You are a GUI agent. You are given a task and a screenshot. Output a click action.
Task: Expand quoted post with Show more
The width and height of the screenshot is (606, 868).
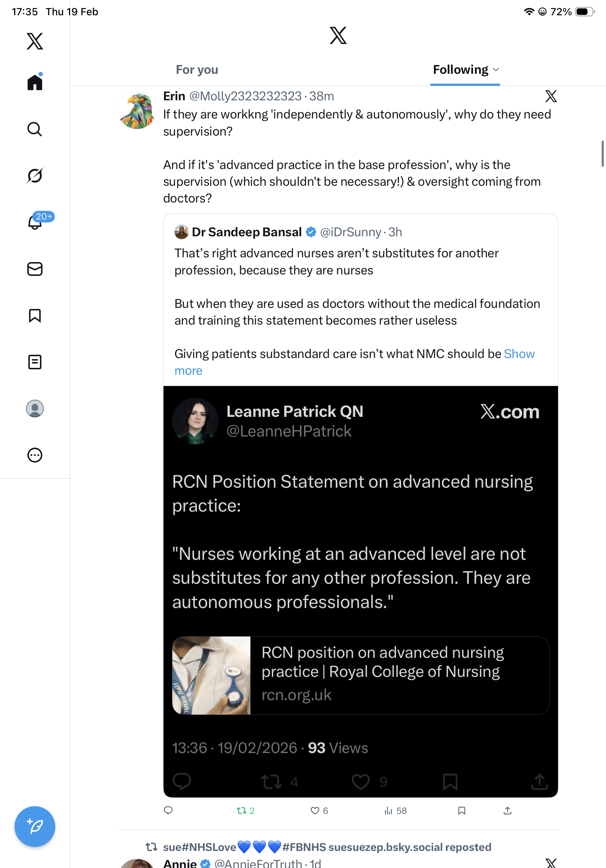pyautogui.click(x=188, y=371)
